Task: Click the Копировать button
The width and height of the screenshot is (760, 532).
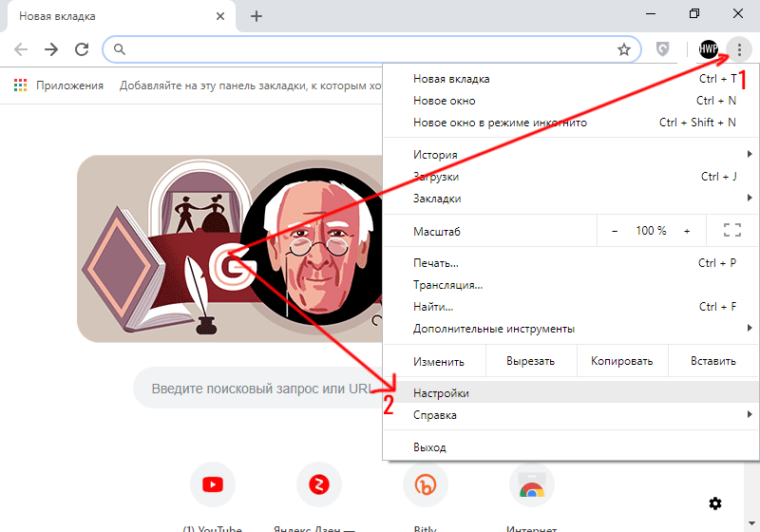Action: click(622, 361)
